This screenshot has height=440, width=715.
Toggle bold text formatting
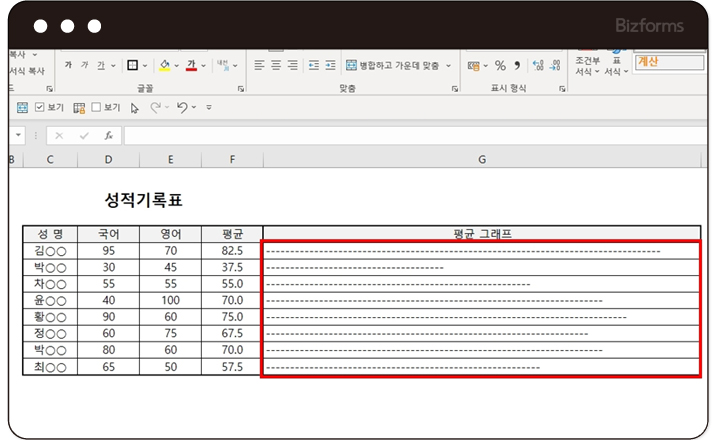tap(68, 65)
